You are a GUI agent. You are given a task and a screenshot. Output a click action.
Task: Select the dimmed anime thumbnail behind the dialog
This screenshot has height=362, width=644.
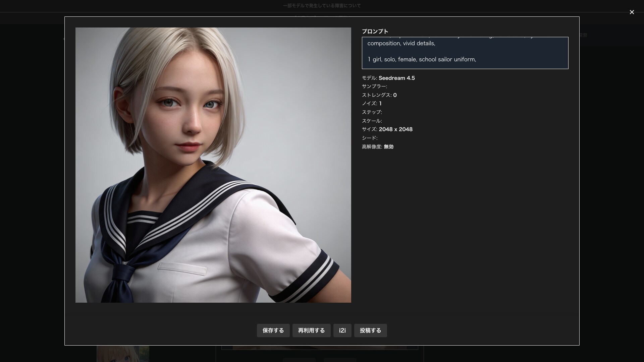point(123,354)
